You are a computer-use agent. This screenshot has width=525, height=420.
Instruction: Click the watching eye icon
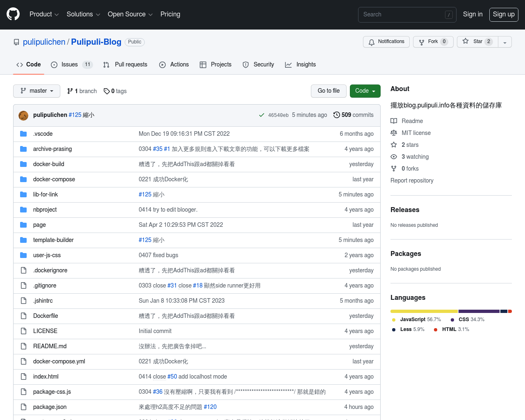click(x=394, y=157)
